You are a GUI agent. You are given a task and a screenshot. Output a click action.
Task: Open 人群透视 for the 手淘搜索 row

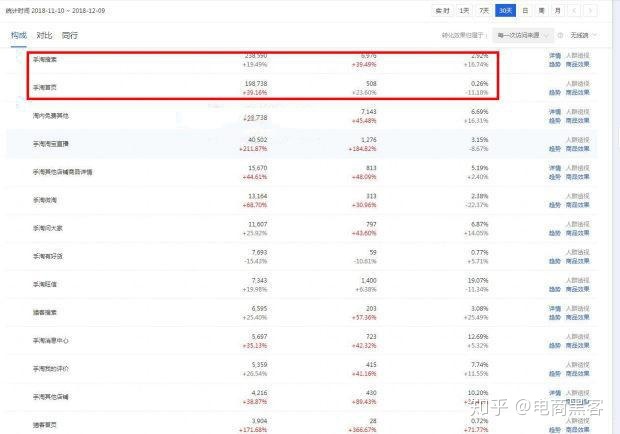coord(577,56)
